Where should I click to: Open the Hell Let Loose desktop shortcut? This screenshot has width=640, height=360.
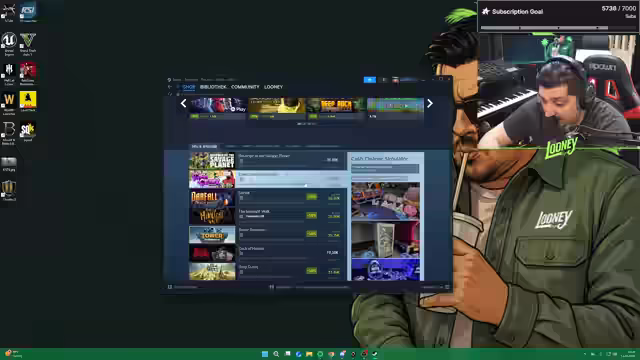(x=9, y=73)
